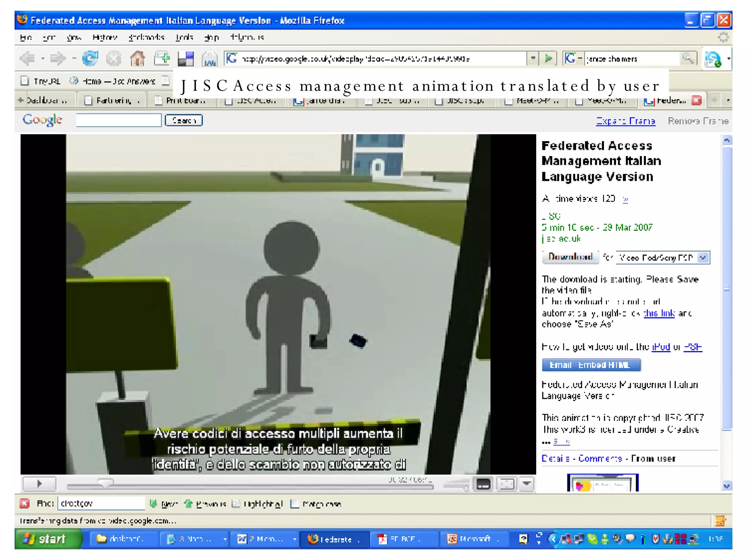Viewport: 747px width, 560px height.
Task: Switch to the PDF taskbar item
Action: coord(404,539)
